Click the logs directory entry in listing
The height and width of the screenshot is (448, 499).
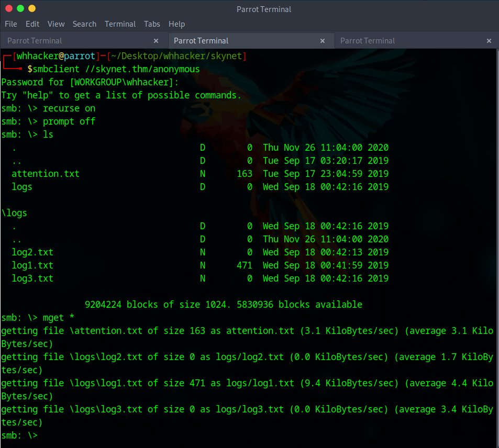click(22, 187)
